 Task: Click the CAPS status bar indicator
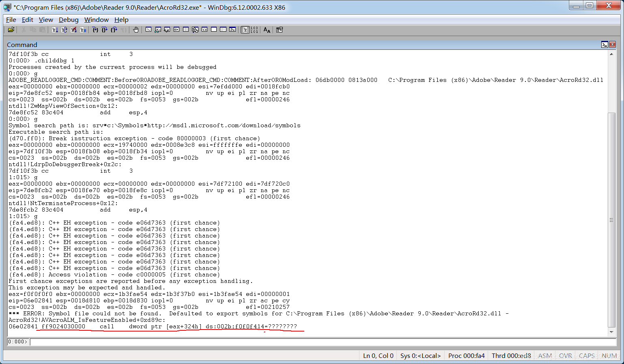(x=587, y=355)
